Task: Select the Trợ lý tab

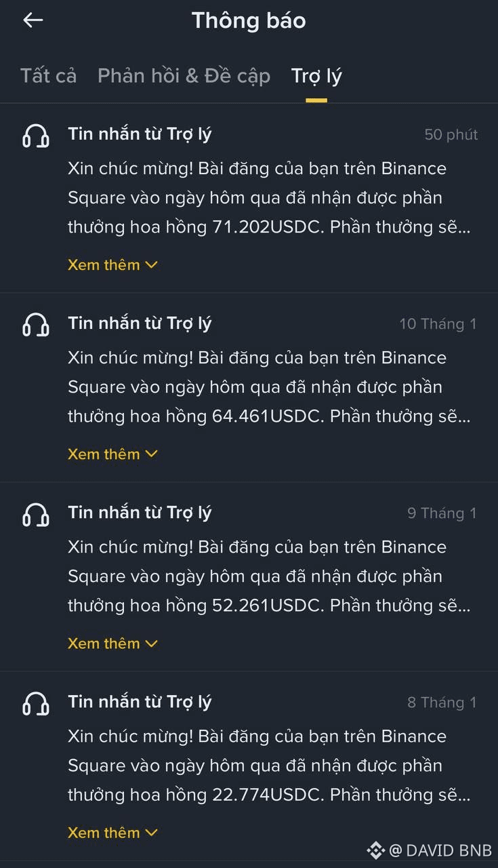Action: pos(316,76)
